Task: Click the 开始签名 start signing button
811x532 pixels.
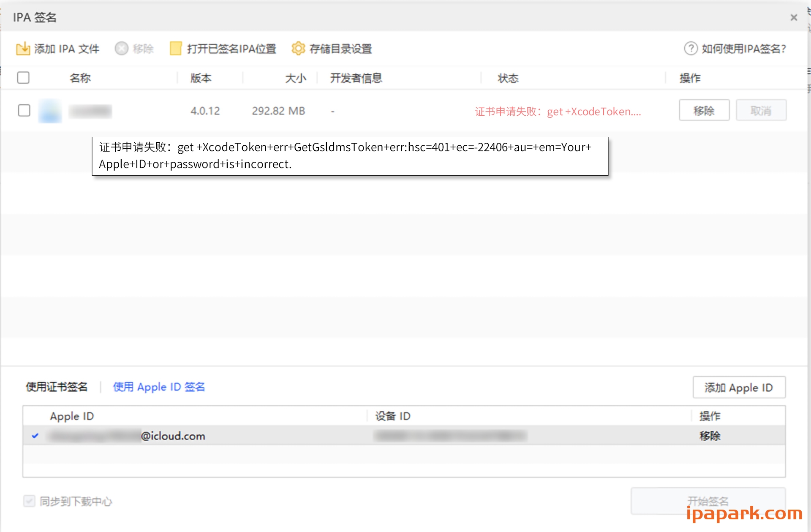Action: click(x=708, y=501)
